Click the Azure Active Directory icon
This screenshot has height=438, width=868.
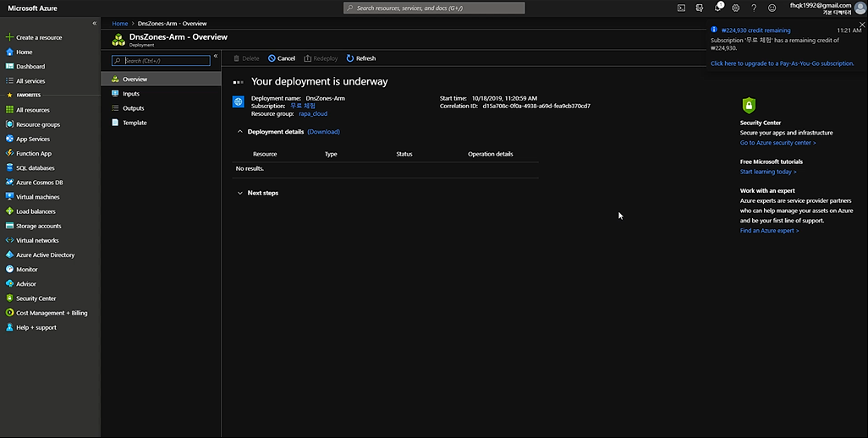pyautogui.click(x=9, y=255)
